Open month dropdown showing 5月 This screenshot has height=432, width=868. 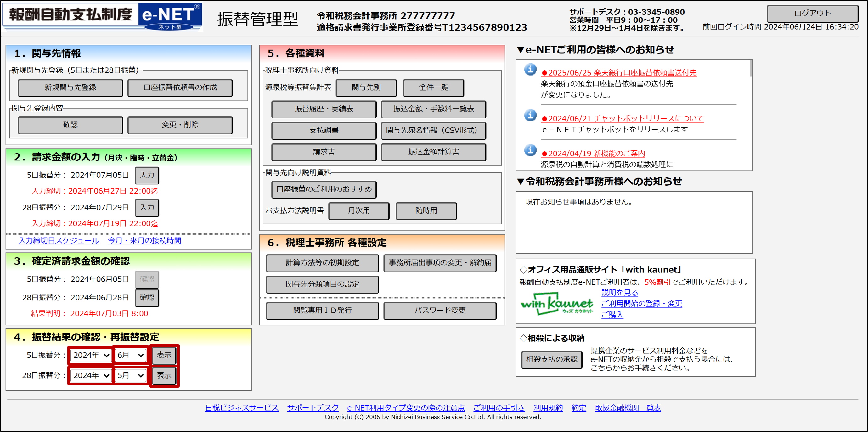131,375
